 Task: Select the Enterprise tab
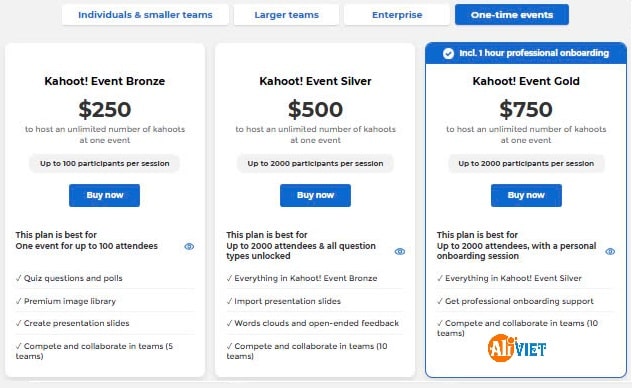397,15
